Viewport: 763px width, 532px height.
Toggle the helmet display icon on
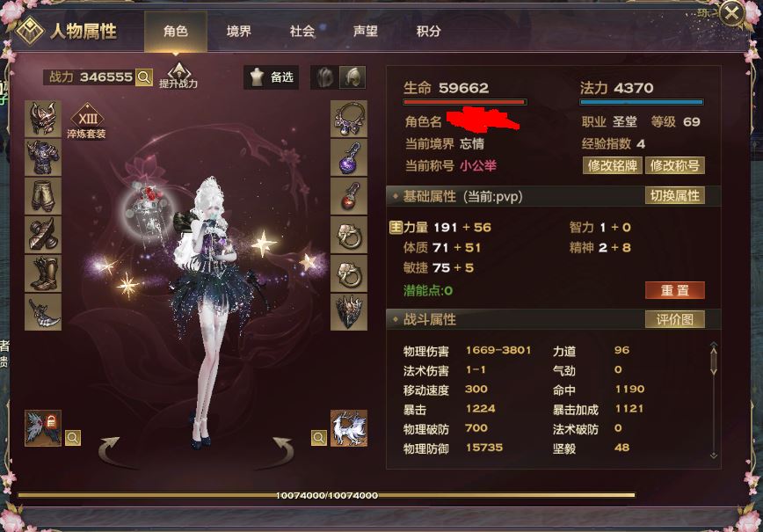(x=352, y=77)
